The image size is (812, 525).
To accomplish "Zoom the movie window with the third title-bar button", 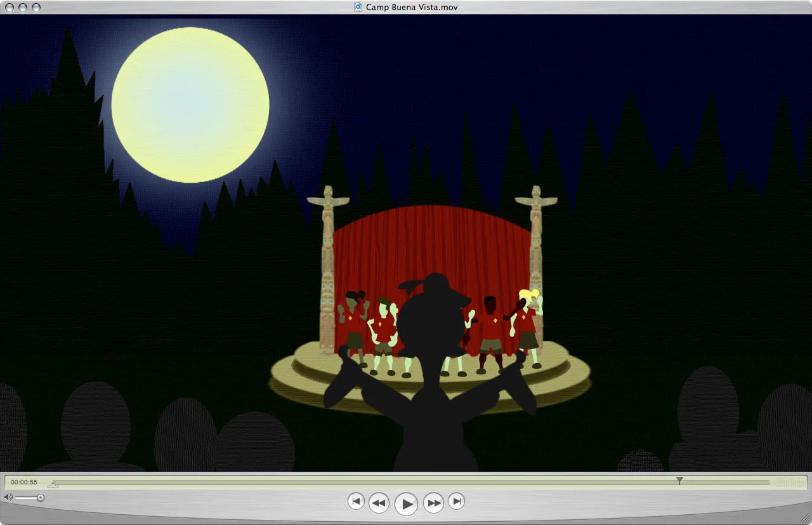I will point(36,7).
